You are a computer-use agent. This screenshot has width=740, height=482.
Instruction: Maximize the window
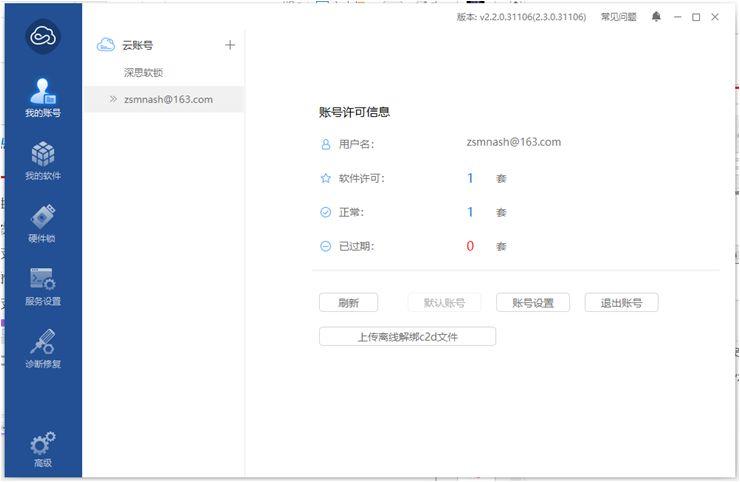point(696,17)
